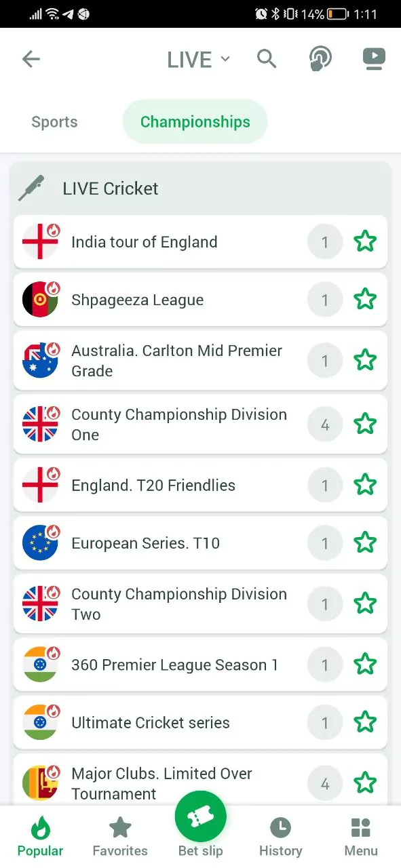Screen dimensions: 401x868
Task: Select the Championships tab
Action: (195, 122)
